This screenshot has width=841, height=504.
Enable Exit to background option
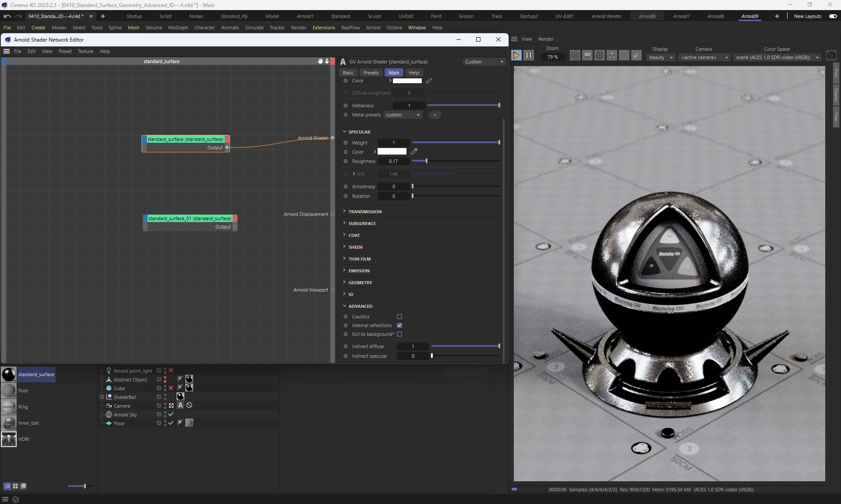[x=399, y=334]
